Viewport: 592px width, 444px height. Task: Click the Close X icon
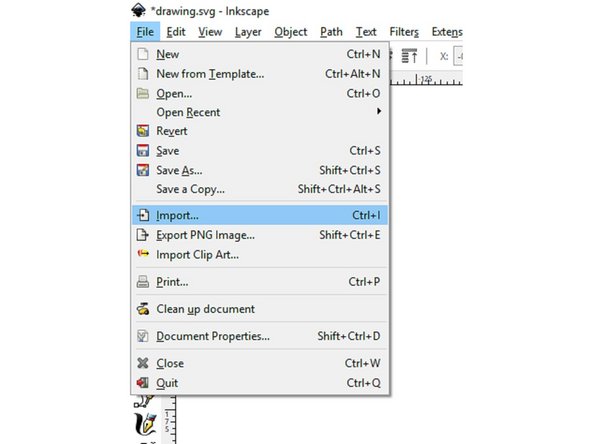143,363
